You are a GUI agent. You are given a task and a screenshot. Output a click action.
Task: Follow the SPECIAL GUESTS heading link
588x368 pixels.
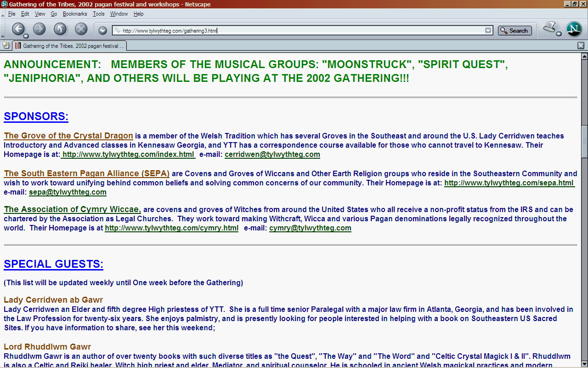[53, 264]
